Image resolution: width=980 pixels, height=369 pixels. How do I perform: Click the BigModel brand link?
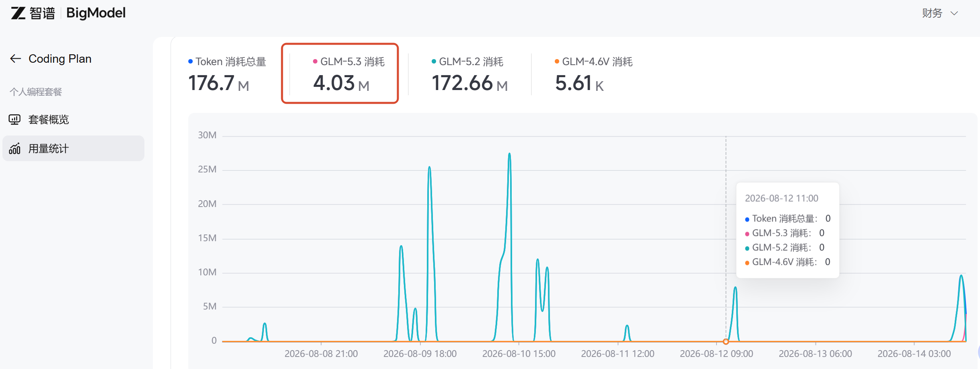[x=96, y=13]
